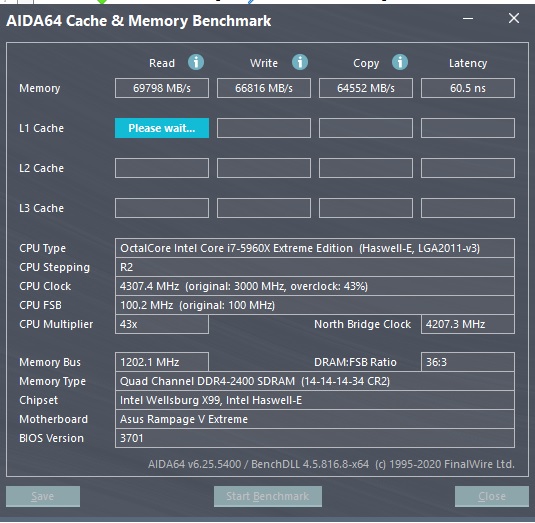535x523 pixels.
Task: Click Motherboard value Asus Rampage V Extreme
Action: (315, 419)
